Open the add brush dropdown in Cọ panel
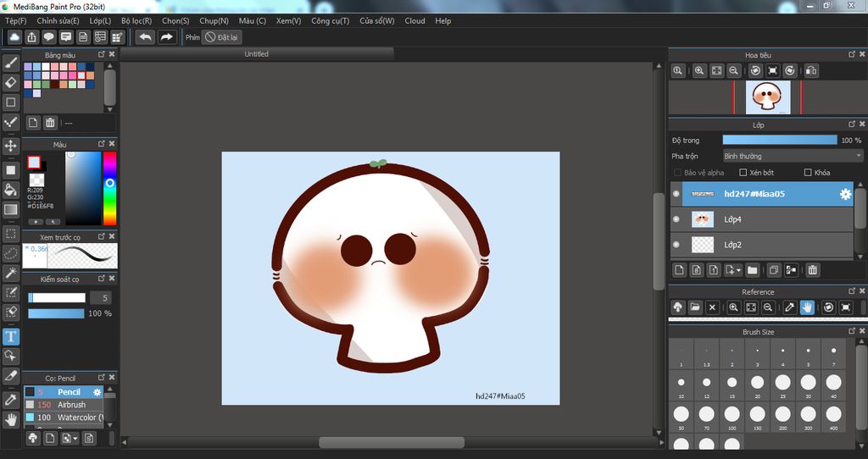 click(75, 439)
